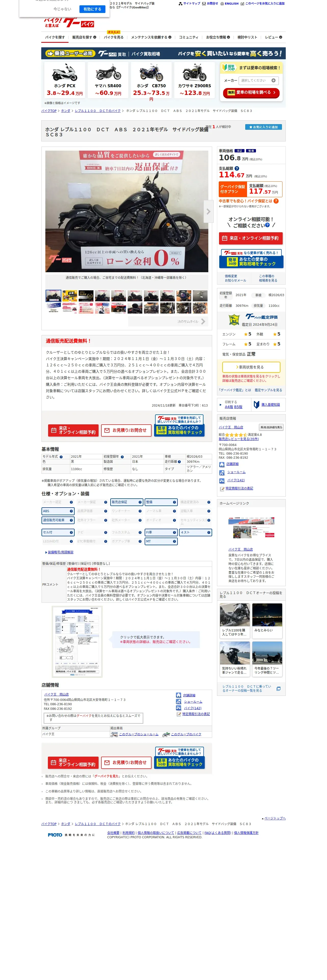This screenshot has width=327, height=980.
Task: Click help icon in FI車 spec box
Action: click(174, 532)
